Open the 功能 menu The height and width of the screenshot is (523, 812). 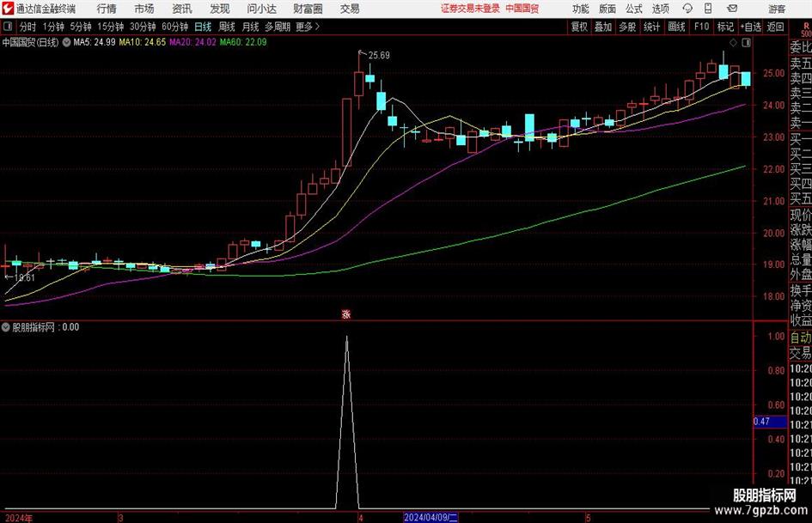point(581,9)
